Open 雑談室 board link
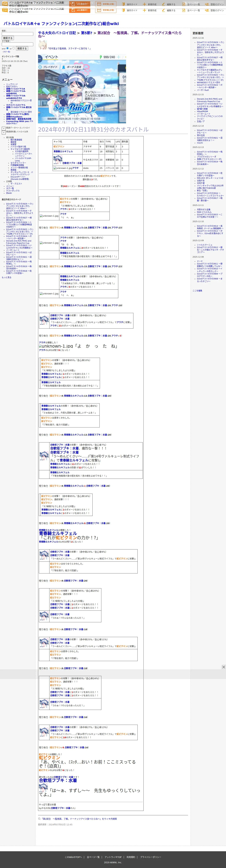 pos(13,142)
